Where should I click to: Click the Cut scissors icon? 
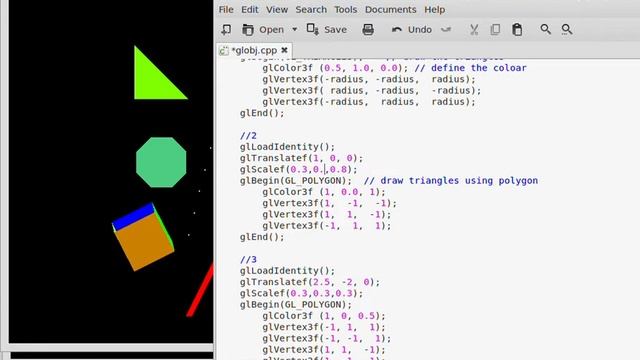click(x=474, y=29)
